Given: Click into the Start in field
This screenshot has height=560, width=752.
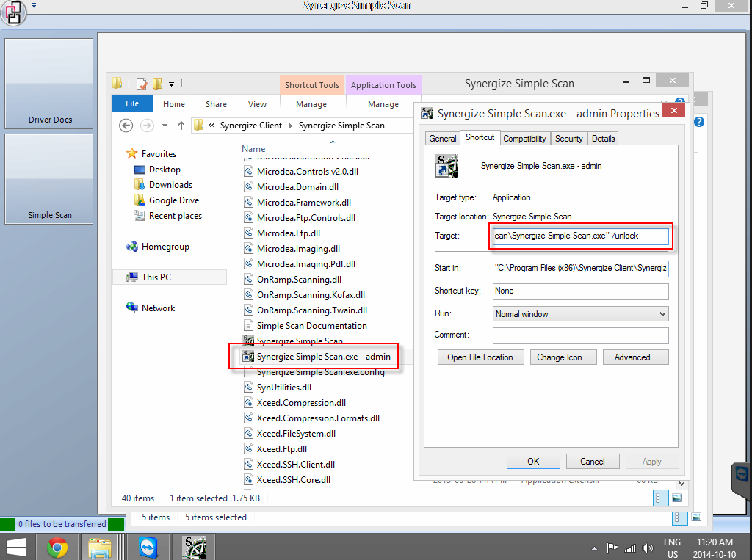Looking at the screenshot, I should click(x=580, y=268).
